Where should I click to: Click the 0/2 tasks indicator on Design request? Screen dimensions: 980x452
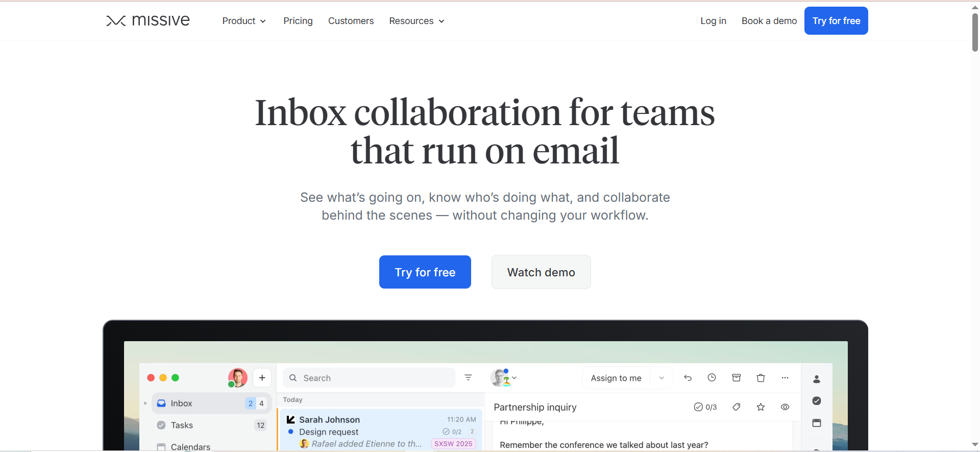point(452,432)
